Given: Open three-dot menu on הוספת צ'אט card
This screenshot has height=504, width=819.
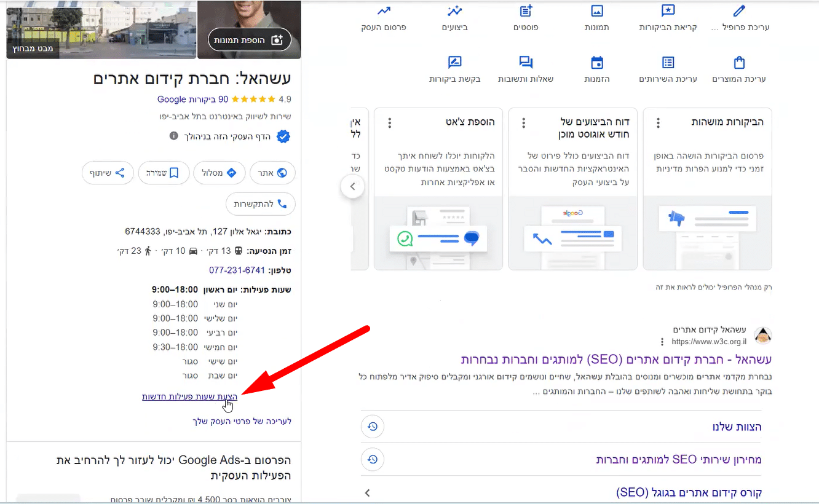Looking at the screenshot, I should pyautogui.click(x=390, y=123).
